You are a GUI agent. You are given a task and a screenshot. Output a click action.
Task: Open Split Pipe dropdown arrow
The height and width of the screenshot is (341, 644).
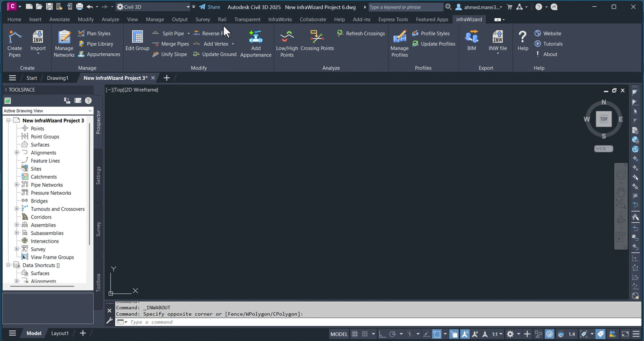click(x=188, y=33)
